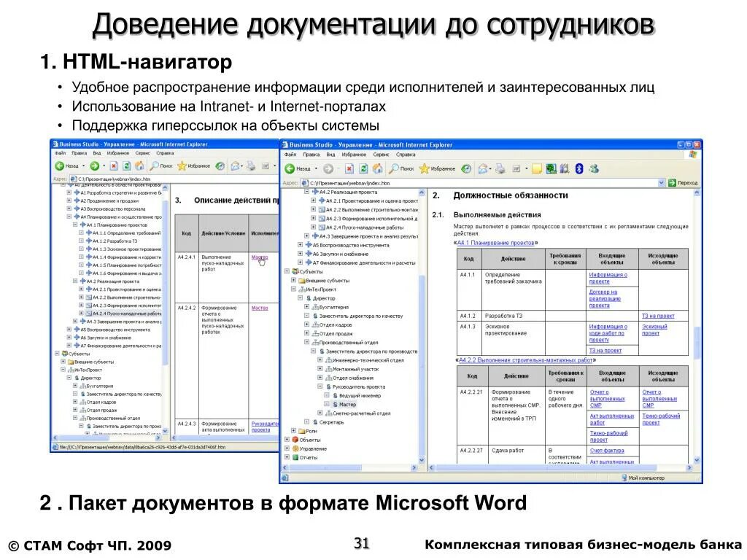
Task: Click the Назад back arrow in back window
Action: (60, 166)
